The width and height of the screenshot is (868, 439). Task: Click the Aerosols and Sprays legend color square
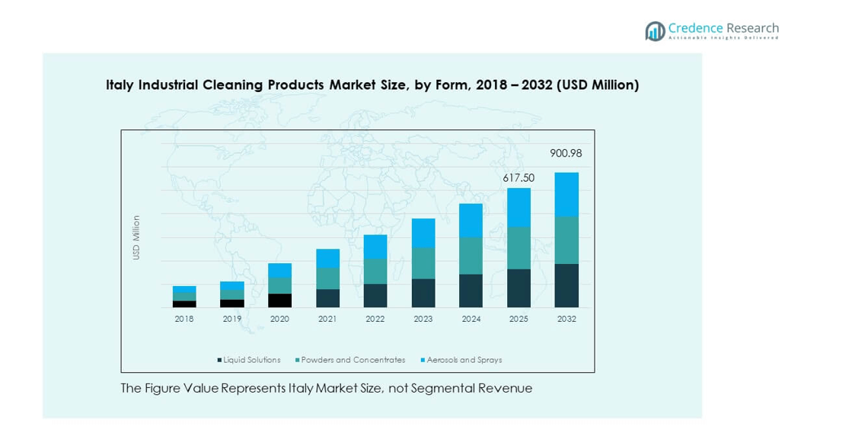pyautogui.click(x=423, y=360)
